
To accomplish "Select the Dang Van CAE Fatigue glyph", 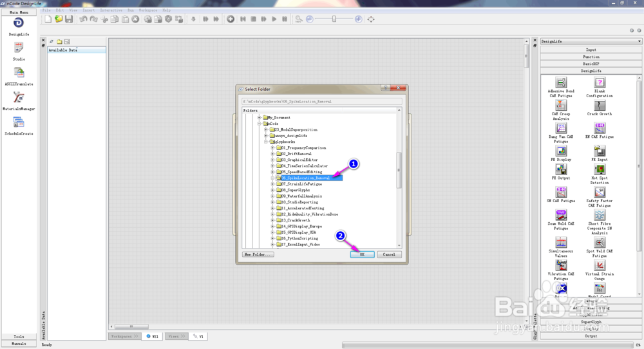I will pos(561,133).
